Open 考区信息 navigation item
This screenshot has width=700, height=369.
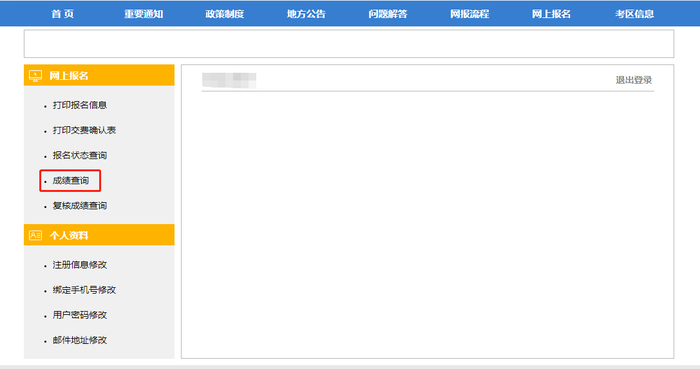click(634, 14)
